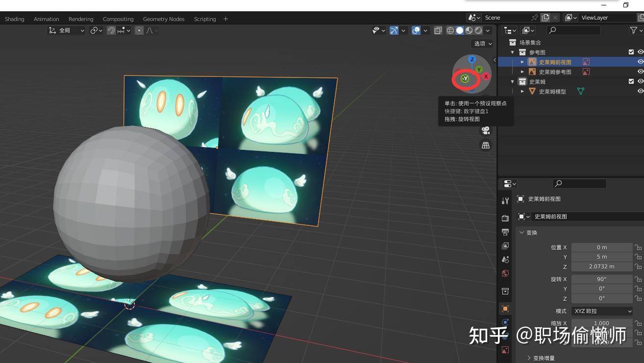644x363 pixels.
Task: Open World properties tab (globe icon)
Action: coord(505,273)
